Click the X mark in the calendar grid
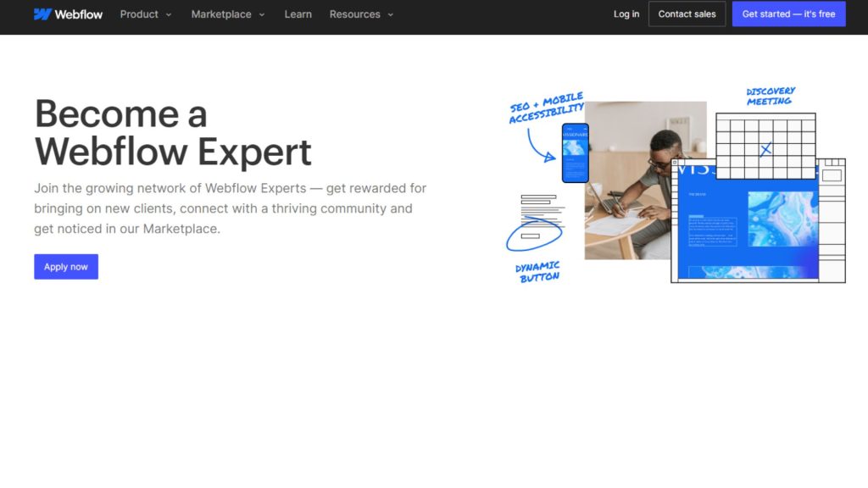The width and height of the screenshot is (868, 488). tap(765, 150)
